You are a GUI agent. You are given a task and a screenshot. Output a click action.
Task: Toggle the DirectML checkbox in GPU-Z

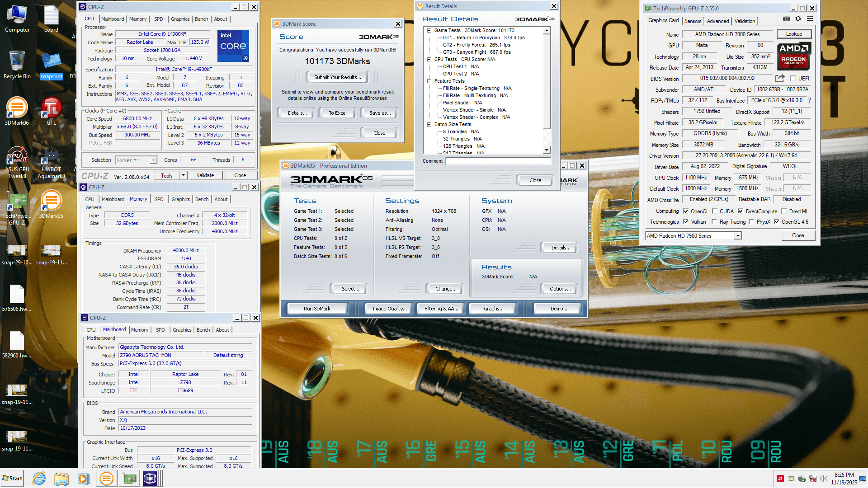(784, 211)
